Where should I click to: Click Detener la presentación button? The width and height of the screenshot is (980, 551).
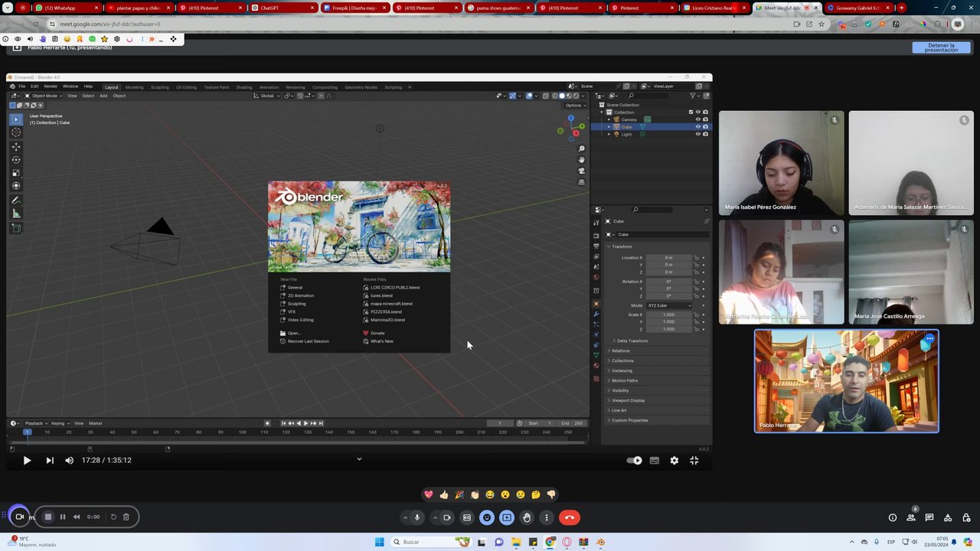941,47
